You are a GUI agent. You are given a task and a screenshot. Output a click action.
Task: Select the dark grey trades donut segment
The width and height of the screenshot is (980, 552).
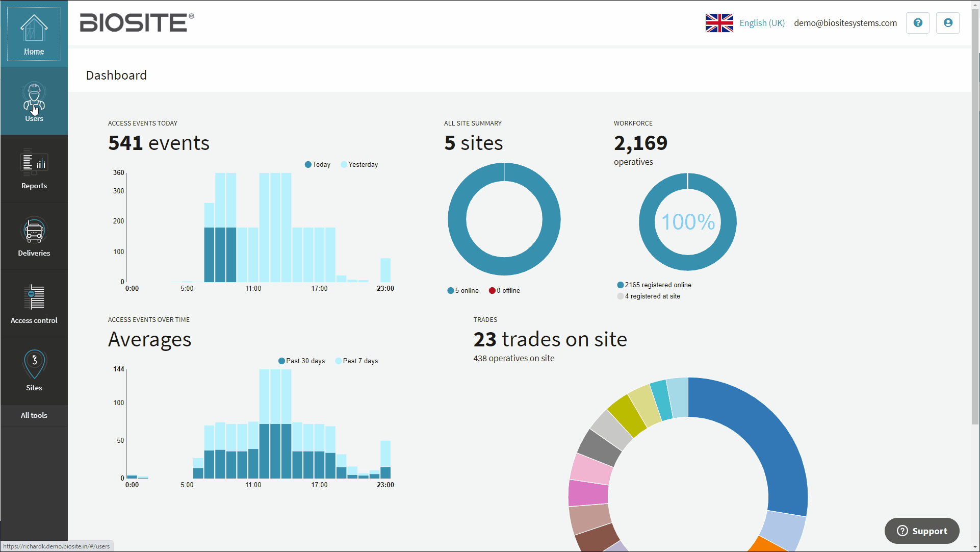pos(599,447)
